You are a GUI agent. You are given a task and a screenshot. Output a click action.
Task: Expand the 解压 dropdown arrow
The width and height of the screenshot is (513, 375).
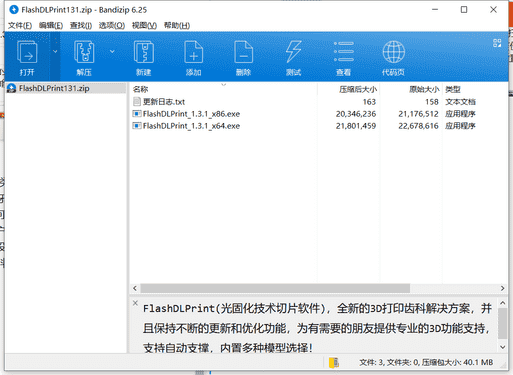(x=112, y=52)
